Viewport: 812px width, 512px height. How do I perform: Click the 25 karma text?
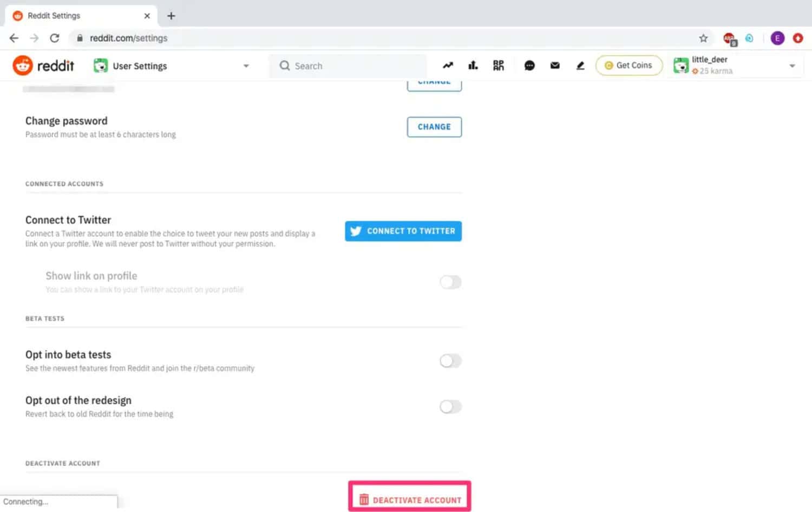click(x=716, y=71)
